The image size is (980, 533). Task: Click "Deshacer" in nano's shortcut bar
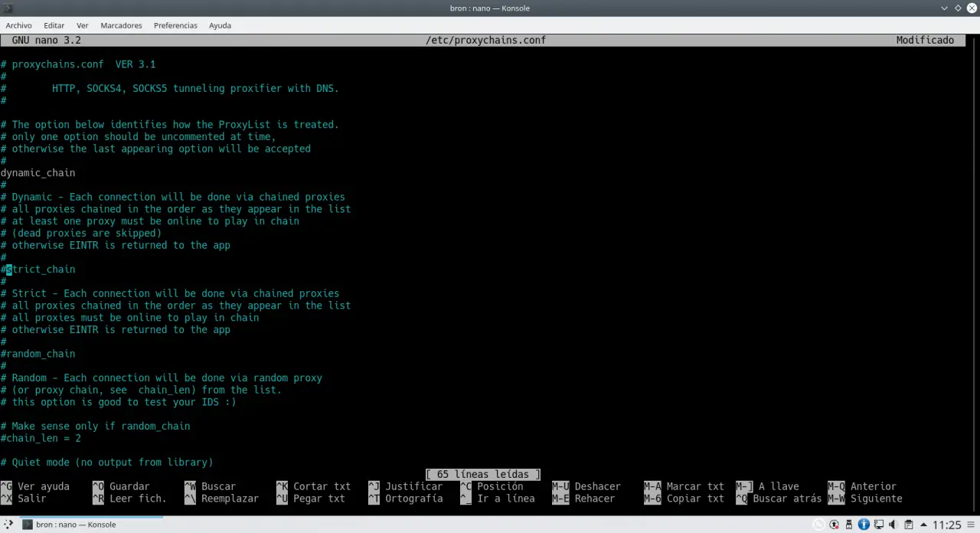[597, 486]
